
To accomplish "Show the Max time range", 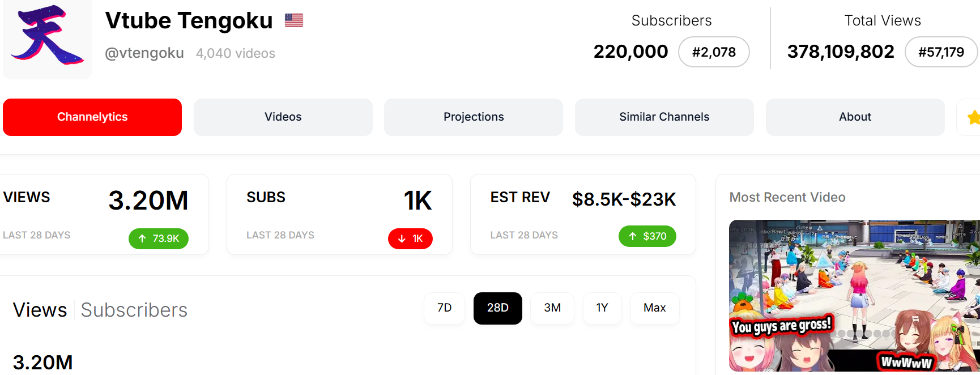I will click(x=654, y=308).
